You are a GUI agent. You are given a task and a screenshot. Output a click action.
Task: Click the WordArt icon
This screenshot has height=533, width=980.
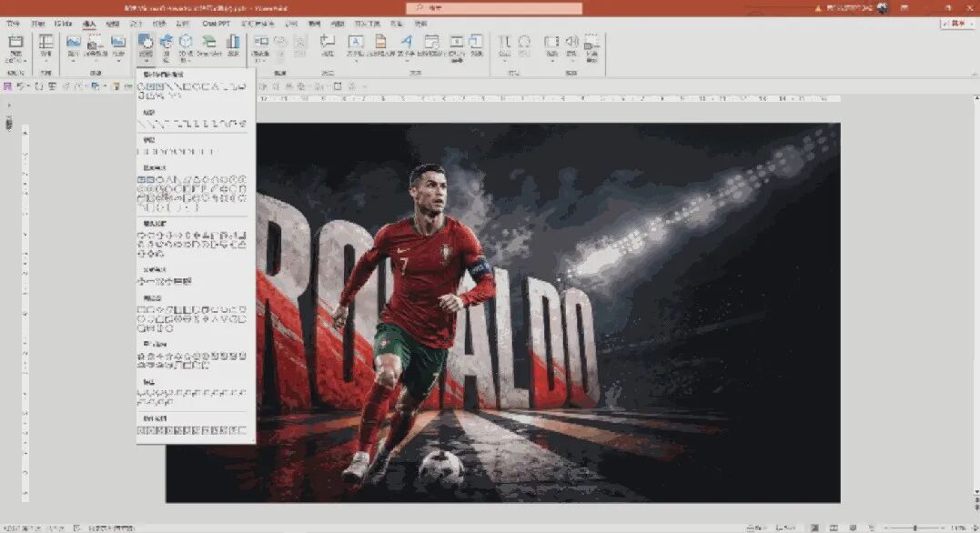[406, 41]
